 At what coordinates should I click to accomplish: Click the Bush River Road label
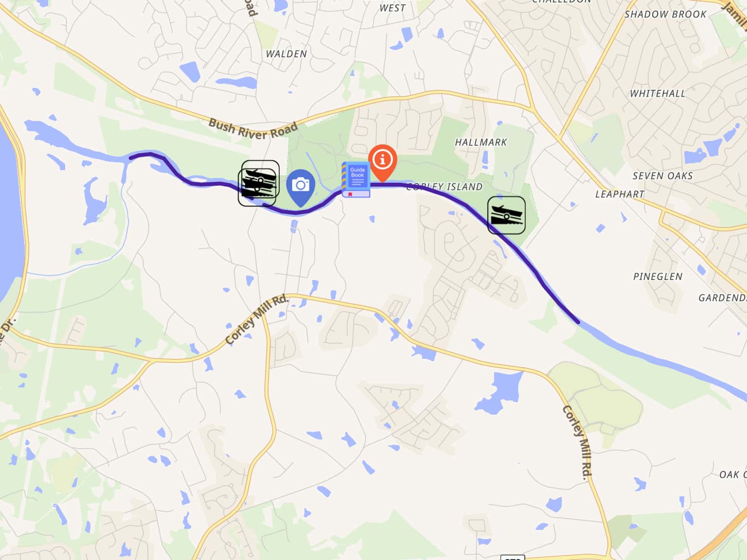coord(253,129)
